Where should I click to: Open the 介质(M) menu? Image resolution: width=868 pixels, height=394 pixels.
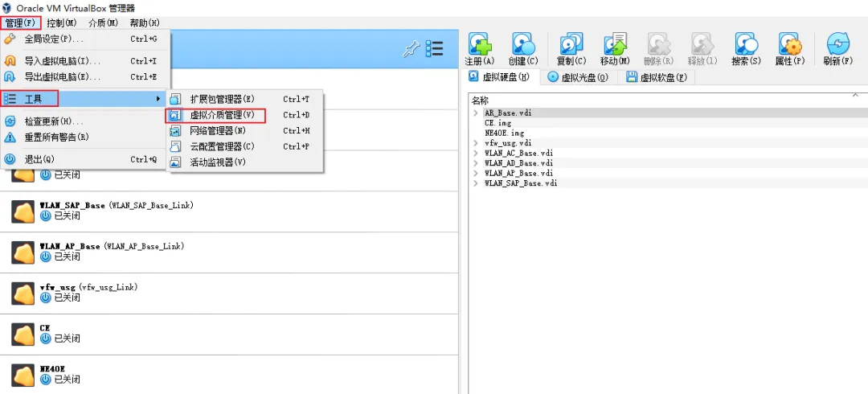click(103, 23)
